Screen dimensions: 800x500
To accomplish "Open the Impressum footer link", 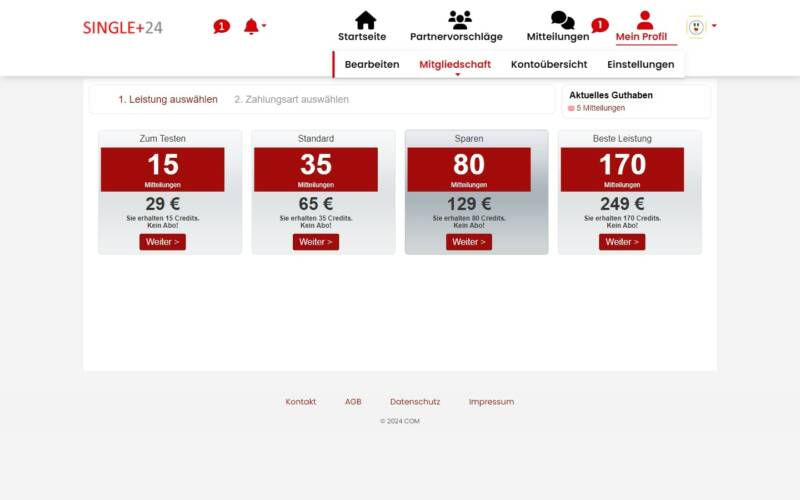I will coord(491,402).
